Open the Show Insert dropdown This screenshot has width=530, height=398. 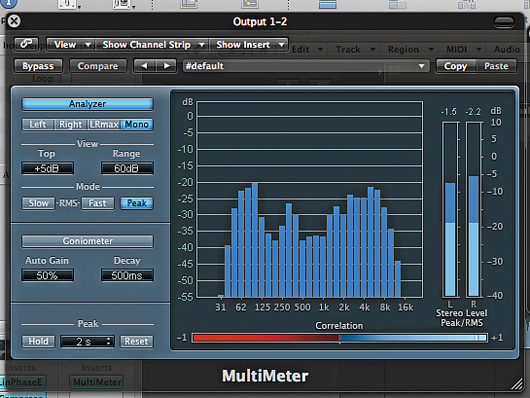248,45
